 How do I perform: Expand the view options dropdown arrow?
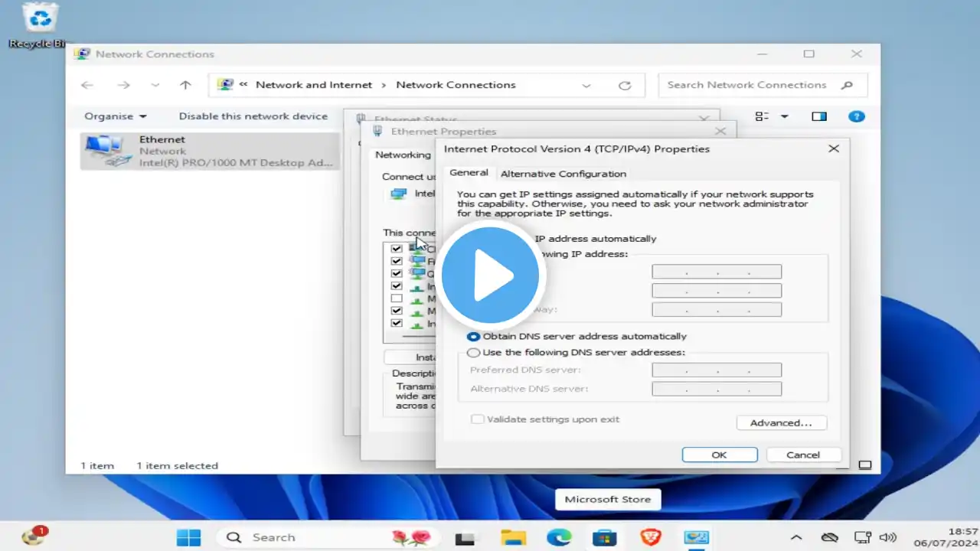784,116
